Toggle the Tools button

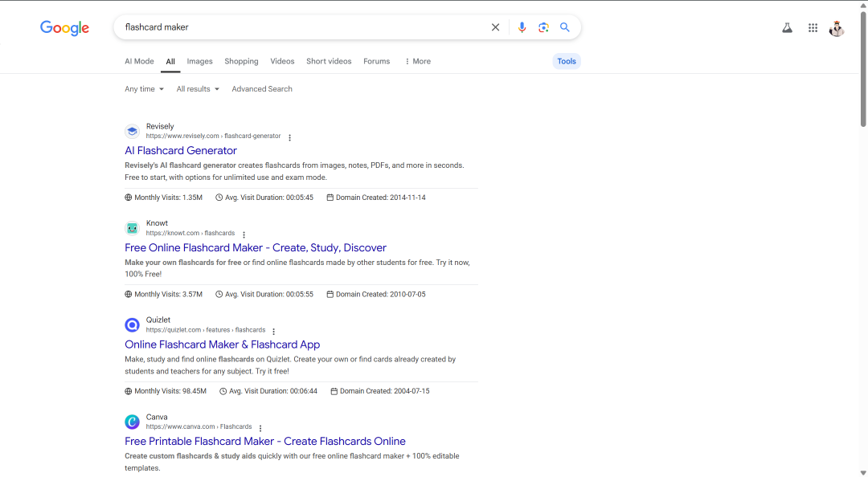(567, 61)
